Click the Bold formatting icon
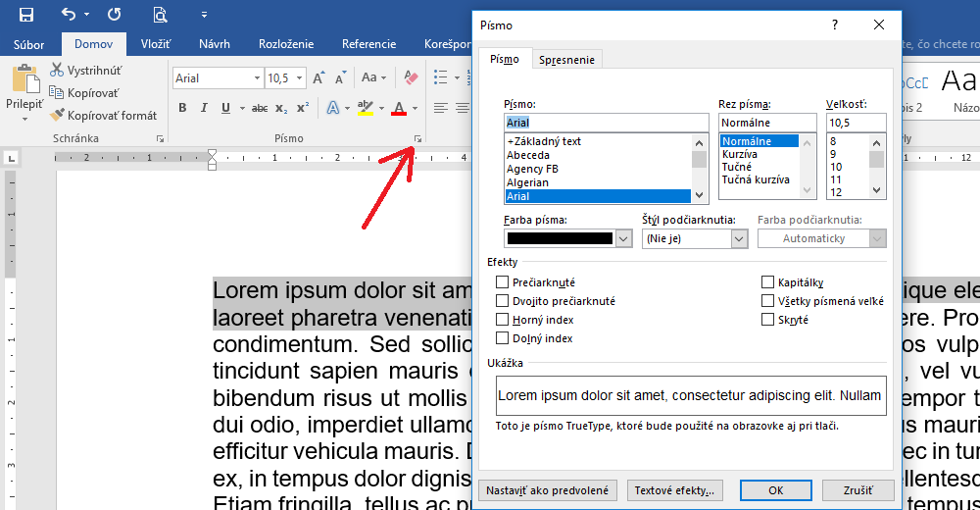The width and height of the screenshot is (980, 510). tap(182, 108)
